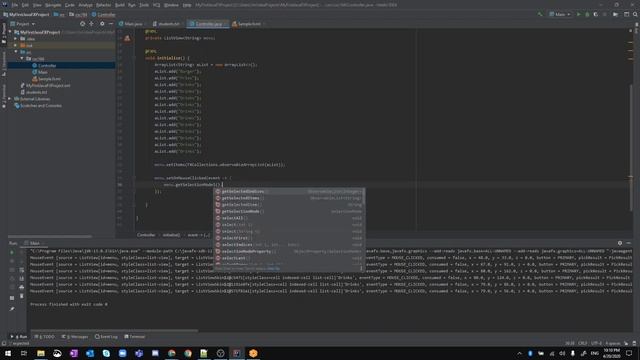Toggle soft-wrap in the Run console
640x360 pixels.
(x=22, y=270)
